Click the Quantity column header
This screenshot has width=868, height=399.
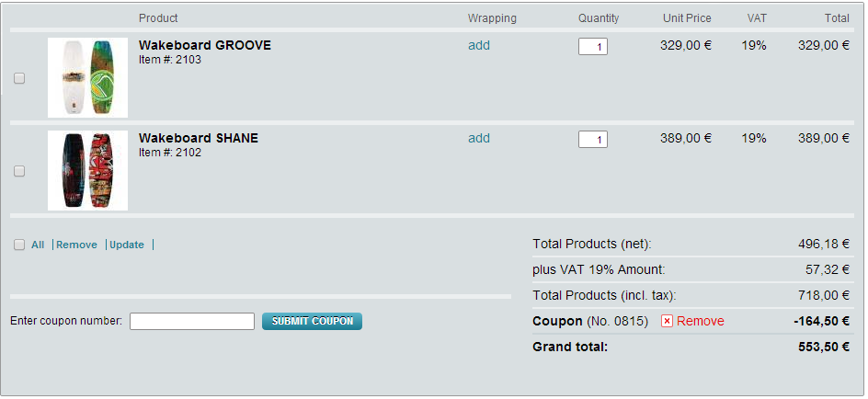(x=599, y=18)
